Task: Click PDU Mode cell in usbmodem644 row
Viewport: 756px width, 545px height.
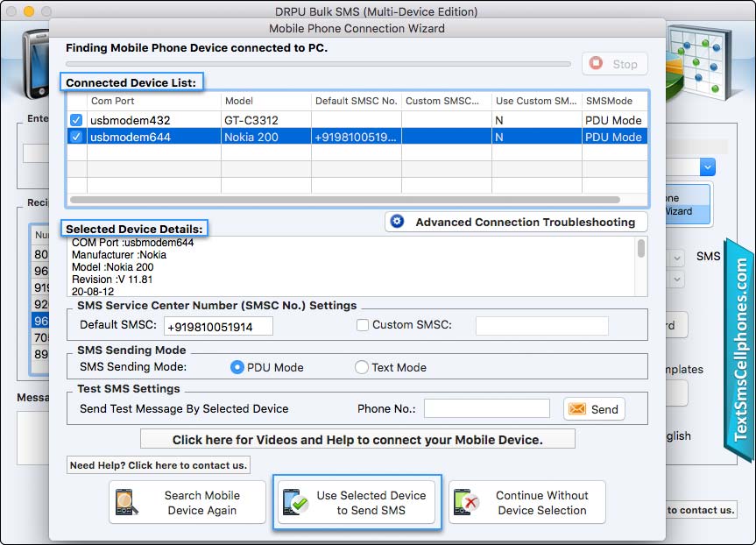Action: tap(615, 137)
